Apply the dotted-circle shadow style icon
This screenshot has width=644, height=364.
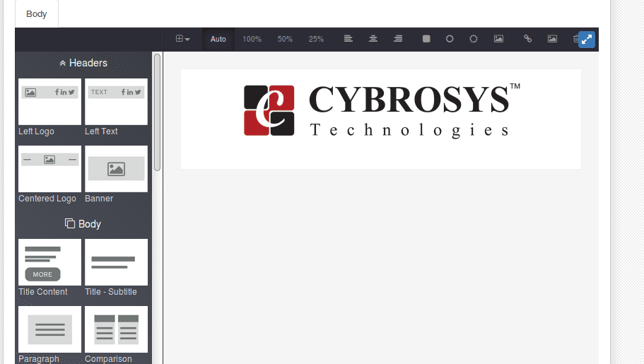click(x=474, y=39)
